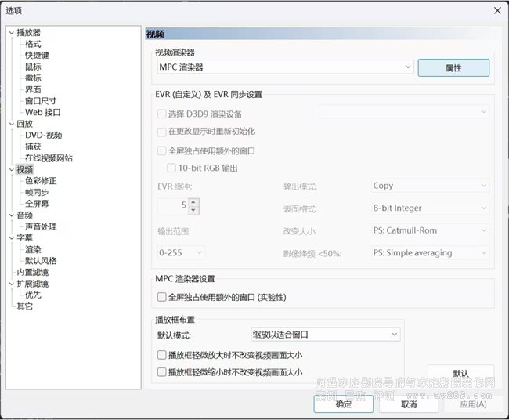Select 默认风格 under 字幕

pos(41,261)
